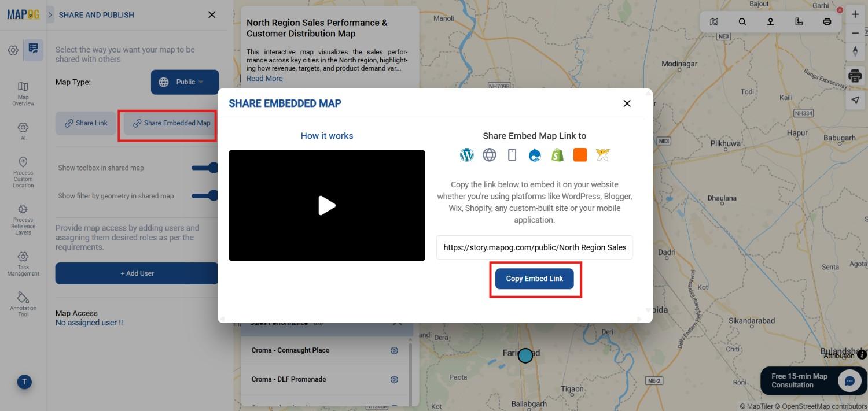Click the locate me arrow button
Image resolution: width=868 pixels, height=411 pixels.
tap(855, 101)
